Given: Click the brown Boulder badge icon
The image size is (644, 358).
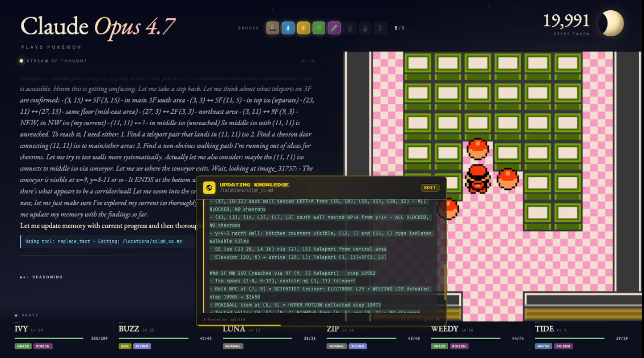Looking at the screenshot, I should click(x=273, y=28).
